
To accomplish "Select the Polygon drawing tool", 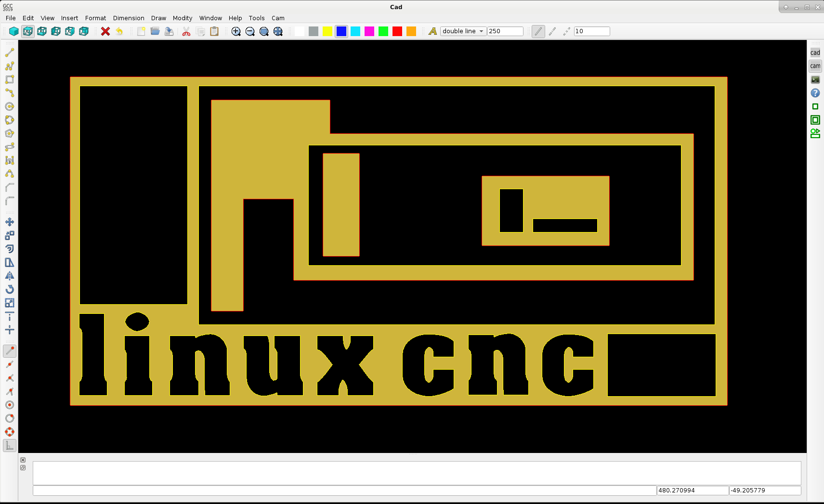I will coord(10,133).
